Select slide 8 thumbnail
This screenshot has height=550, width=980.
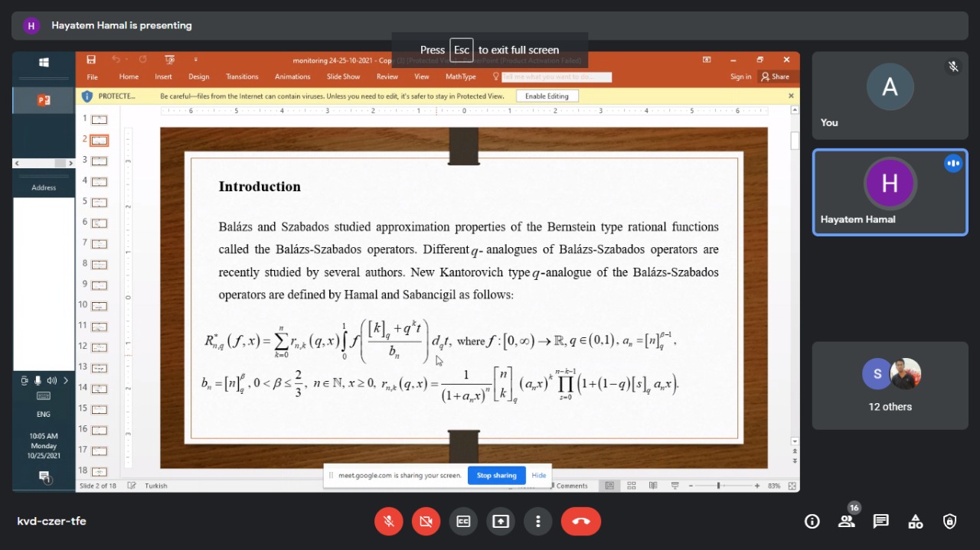(x=100, y=264)
